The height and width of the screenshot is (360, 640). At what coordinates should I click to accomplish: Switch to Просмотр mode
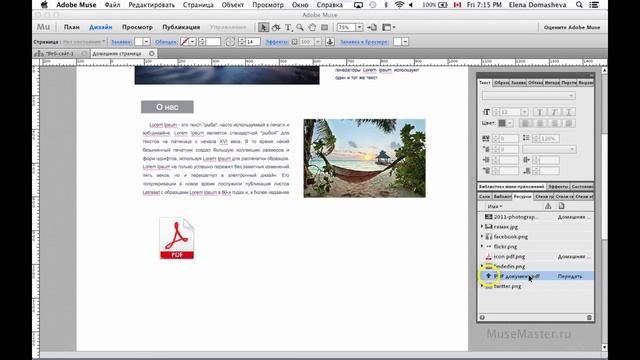[x=137, y=27]
